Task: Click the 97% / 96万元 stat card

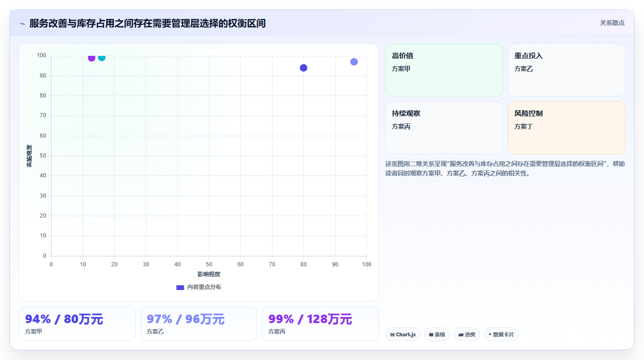Action: (198, 324)
